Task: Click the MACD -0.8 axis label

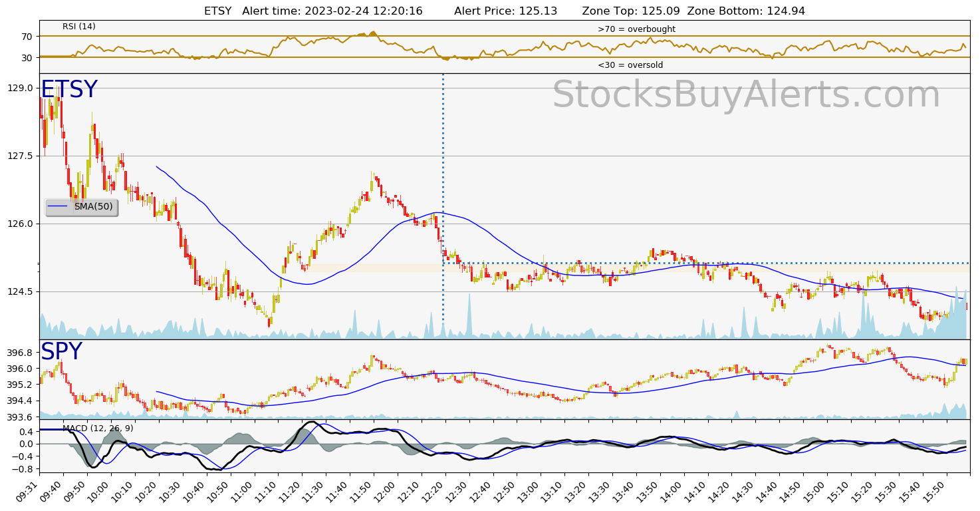Action: pos(23,469)
